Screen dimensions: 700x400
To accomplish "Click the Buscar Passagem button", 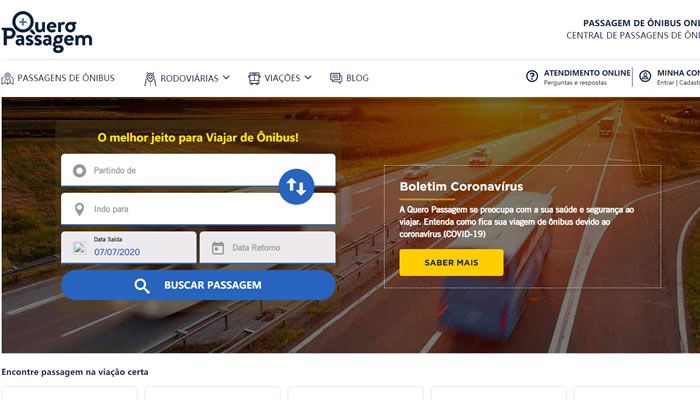I will point(198,285).
